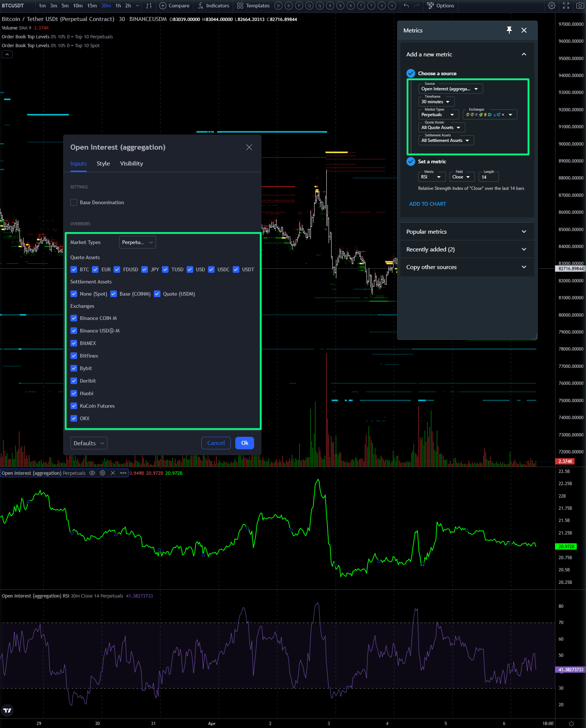The image size is (586, 728).
Task: Uncheck the Deribit exchange
Action: pyautogui.click(x=74, y=381)
